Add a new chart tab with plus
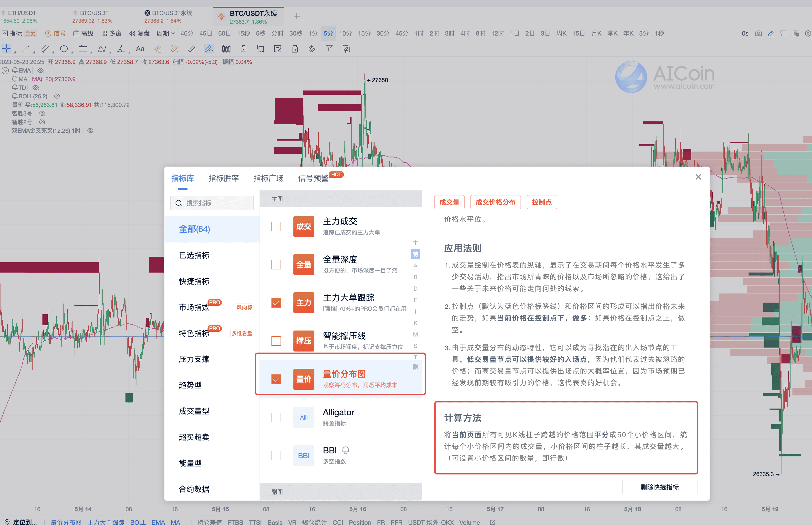The image size is (812, 525). coord(297,16)
